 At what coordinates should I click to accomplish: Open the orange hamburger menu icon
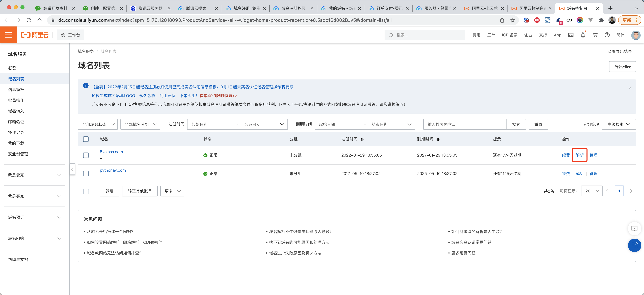pyautogui.click(x=8, y=35)
